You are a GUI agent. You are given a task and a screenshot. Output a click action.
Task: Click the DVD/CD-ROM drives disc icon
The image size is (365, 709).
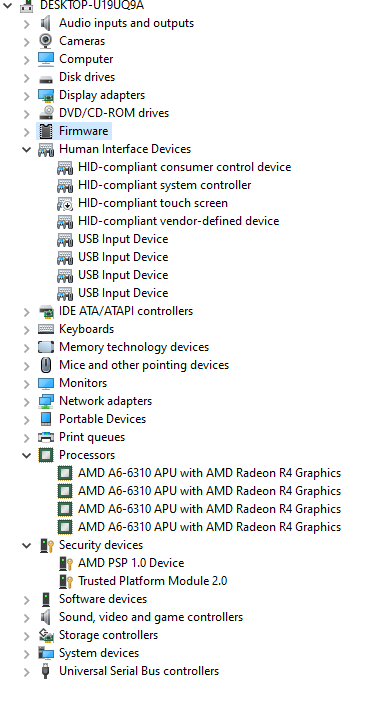pos(46,113)
